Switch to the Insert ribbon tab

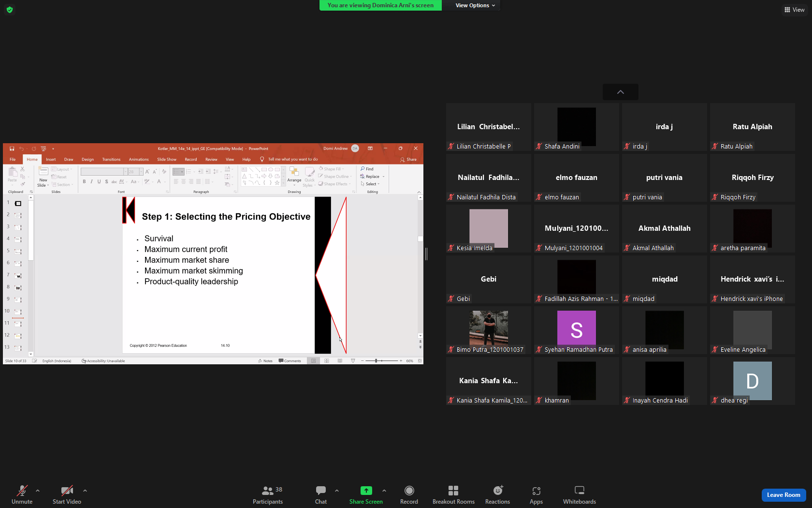(x=51, y=159)
